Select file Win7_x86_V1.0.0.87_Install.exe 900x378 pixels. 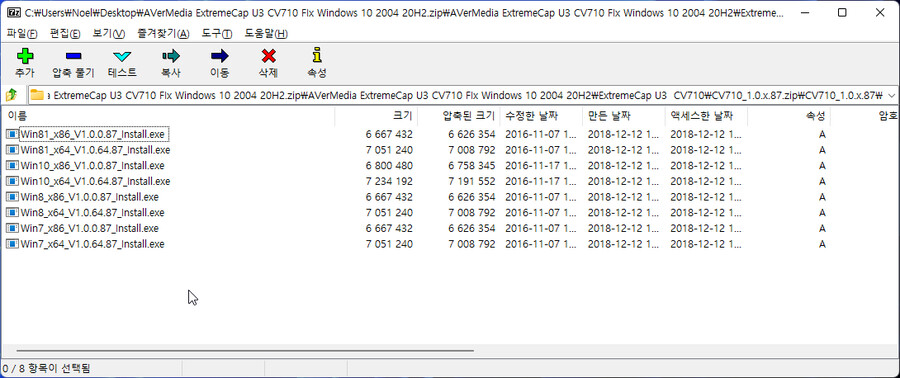[x=89, y=228]
